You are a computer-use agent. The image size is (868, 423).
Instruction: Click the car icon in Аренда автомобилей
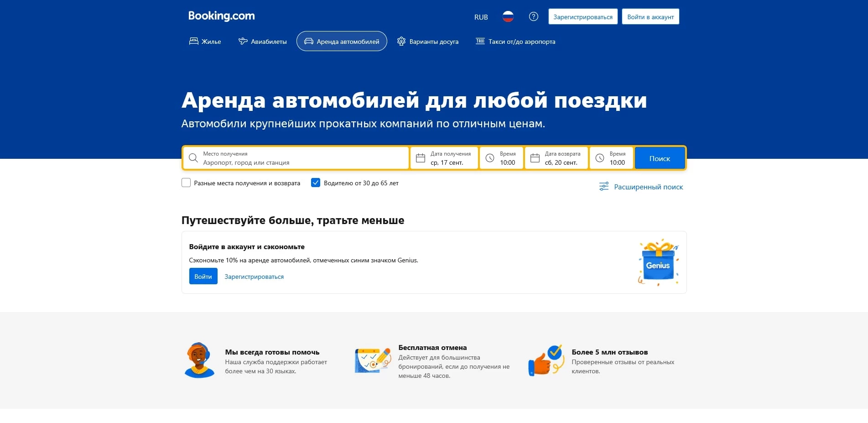(310, 41)
